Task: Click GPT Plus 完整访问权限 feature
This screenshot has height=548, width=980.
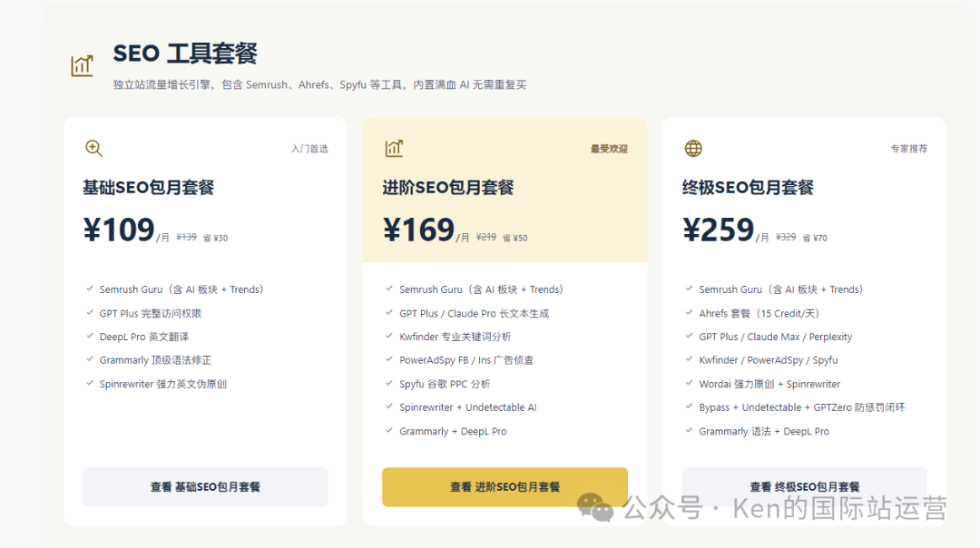Action: coord(150,313)
